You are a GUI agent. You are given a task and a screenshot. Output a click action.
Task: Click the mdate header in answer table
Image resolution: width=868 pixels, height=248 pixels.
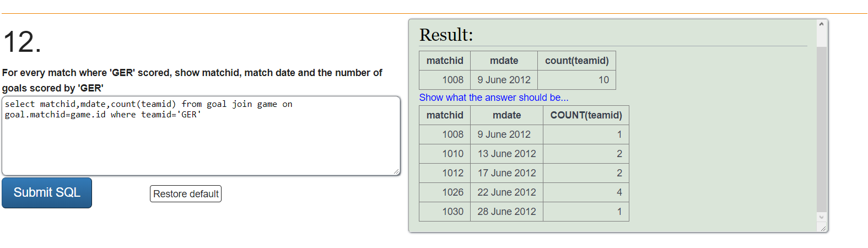click(506, 115)
